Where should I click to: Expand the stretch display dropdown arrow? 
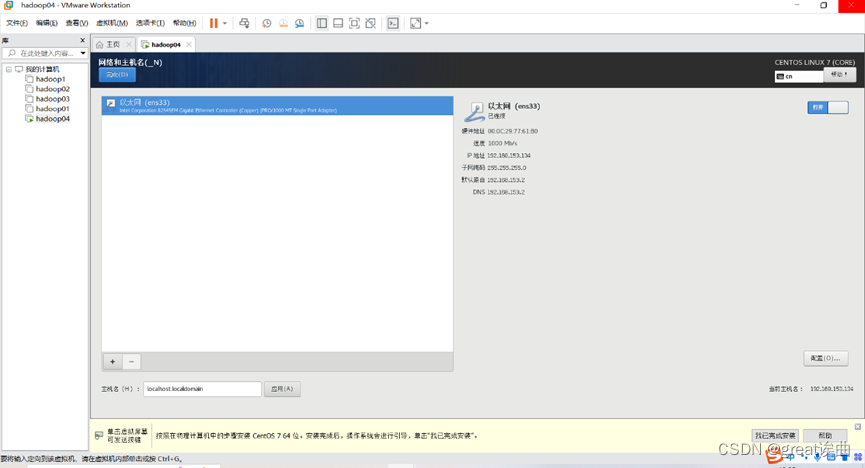pyautogui.click(x=426, y=23)
